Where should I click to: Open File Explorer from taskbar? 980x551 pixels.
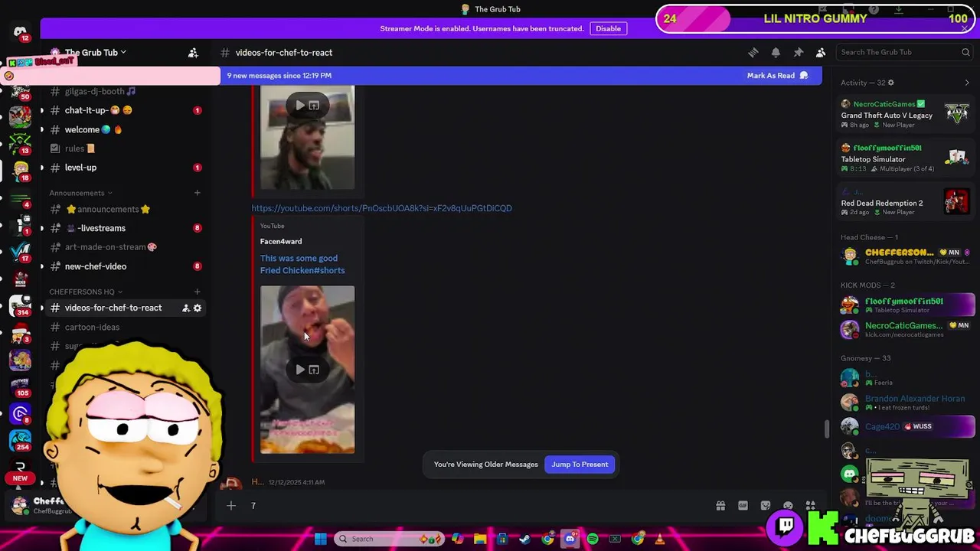480,539
